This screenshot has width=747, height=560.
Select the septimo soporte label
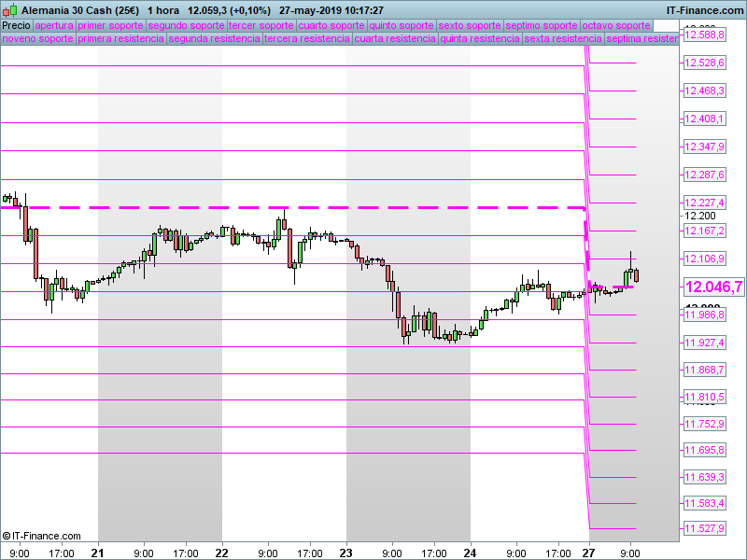[x=542, y=25]
